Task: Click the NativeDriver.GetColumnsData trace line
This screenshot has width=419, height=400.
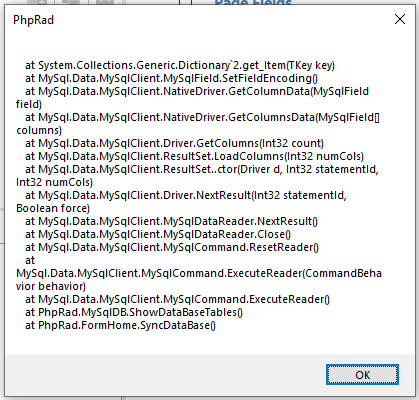Action: coord(198,124)
